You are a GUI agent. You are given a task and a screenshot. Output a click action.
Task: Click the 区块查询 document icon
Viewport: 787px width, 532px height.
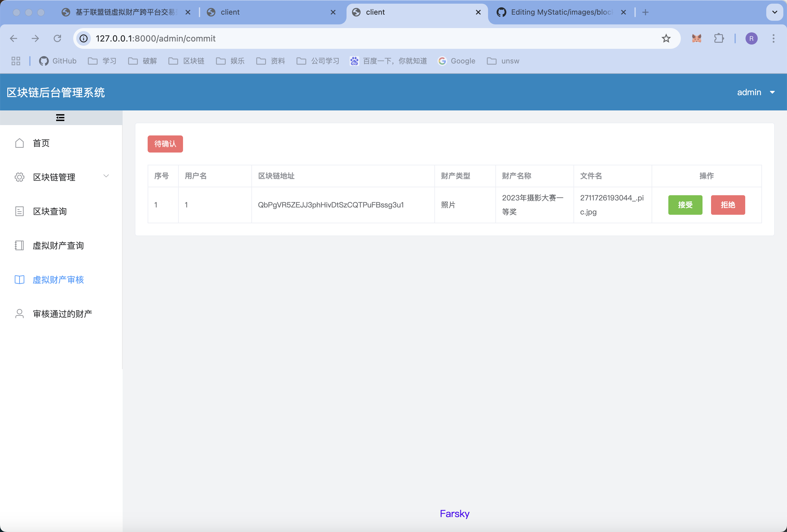click(x=20, y=211)
